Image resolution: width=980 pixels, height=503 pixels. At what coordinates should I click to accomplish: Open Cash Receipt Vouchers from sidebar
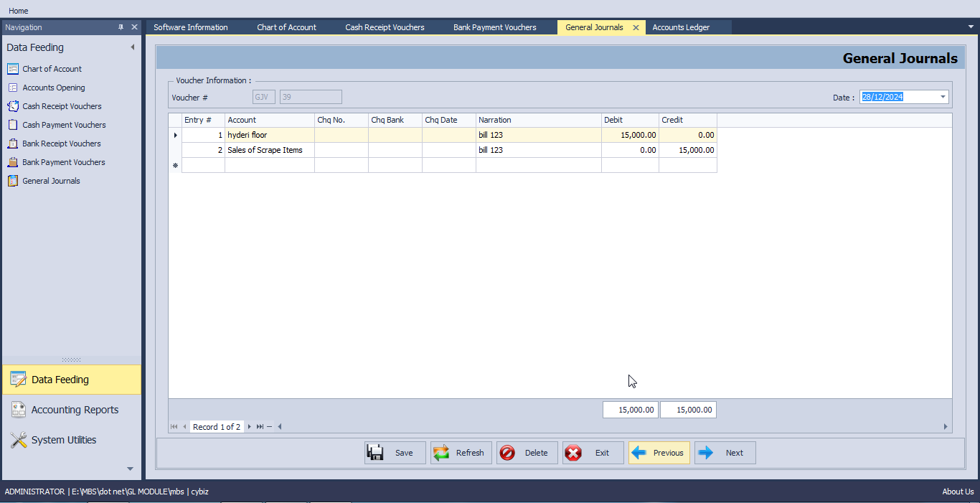tap(62, 106)
